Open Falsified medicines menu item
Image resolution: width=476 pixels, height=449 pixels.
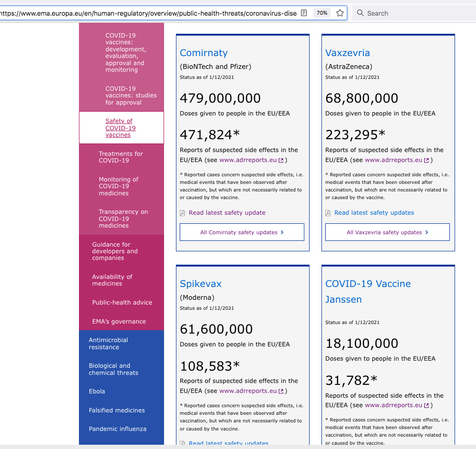(117, 410)
